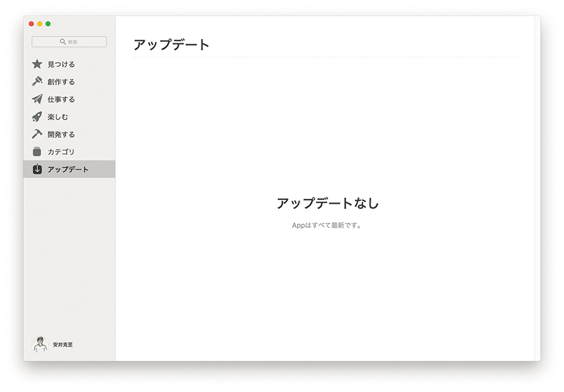Select the カテゴリ box icon
This screenshot has height=392, width=564.
tap(37, 152)
